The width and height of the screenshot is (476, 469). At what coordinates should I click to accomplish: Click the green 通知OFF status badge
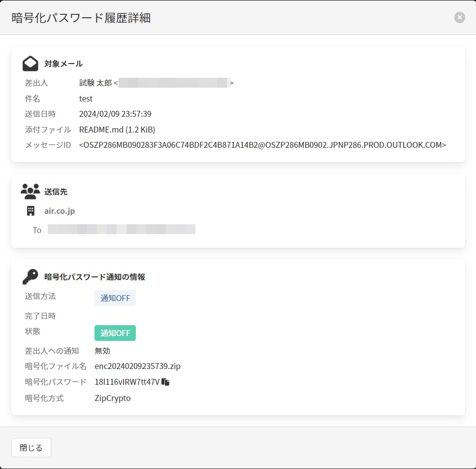[x=115, y=333]
